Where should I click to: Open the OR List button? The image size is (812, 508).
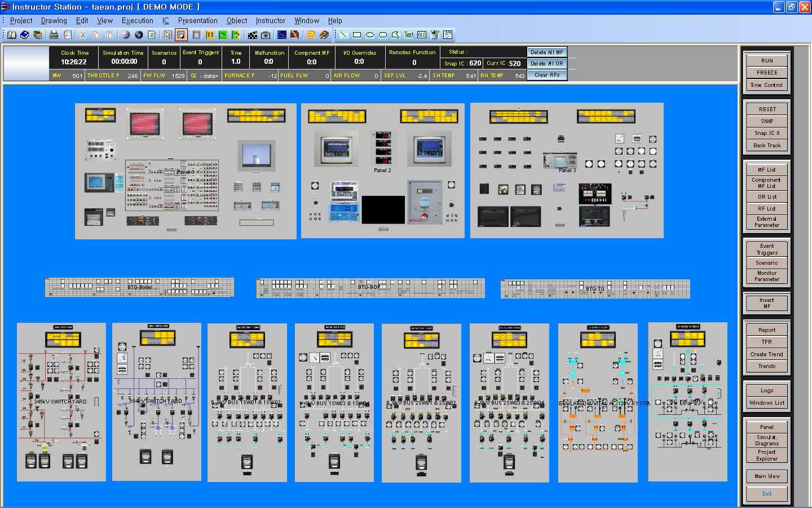coord(767,197)
